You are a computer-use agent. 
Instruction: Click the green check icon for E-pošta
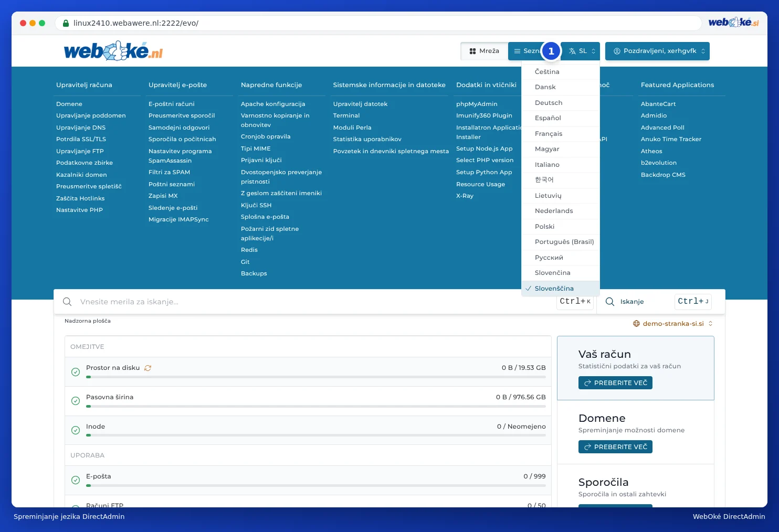tap(76, 480)
